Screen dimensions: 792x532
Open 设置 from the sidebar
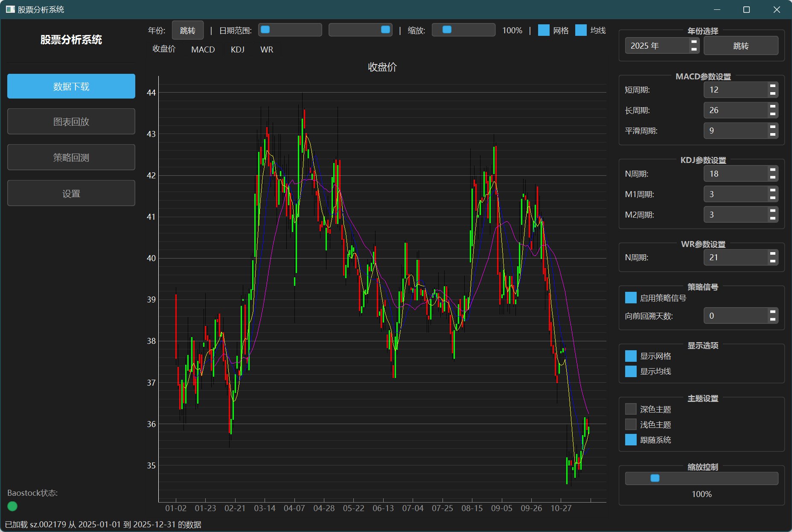[x=71, y=193]
